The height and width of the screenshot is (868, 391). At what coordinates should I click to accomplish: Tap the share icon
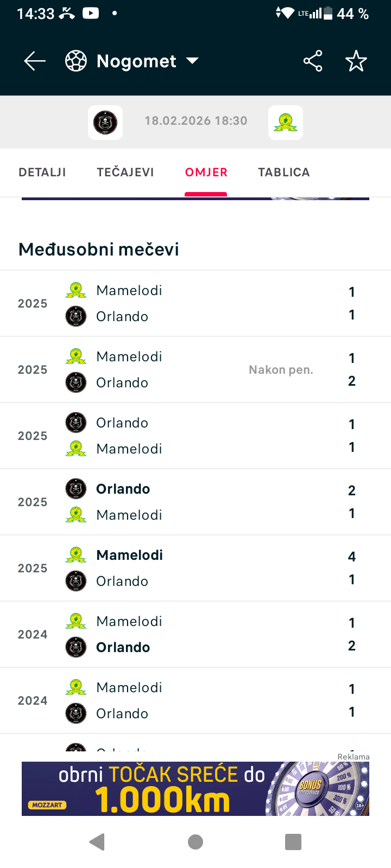pyautogui.click(x=313, y=61)
